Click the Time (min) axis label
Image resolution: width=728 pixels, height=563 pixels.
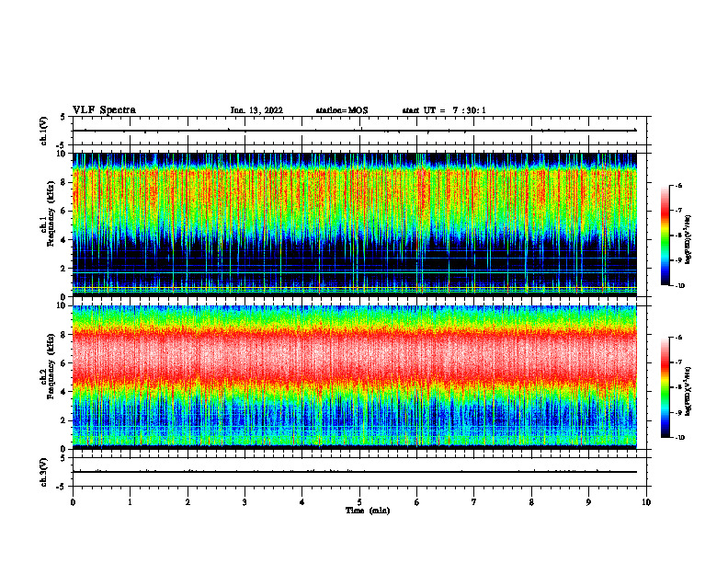click(x=368, y=511)
